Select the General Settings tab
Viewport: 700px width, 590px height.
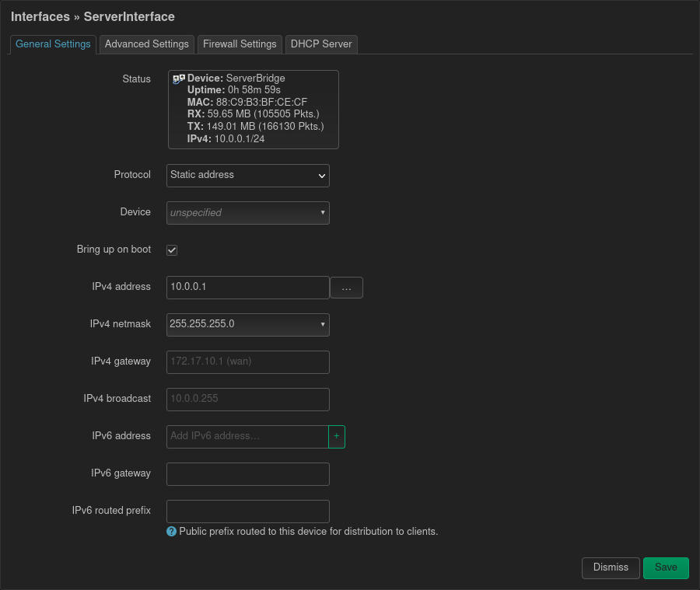(x=53, y=44)
